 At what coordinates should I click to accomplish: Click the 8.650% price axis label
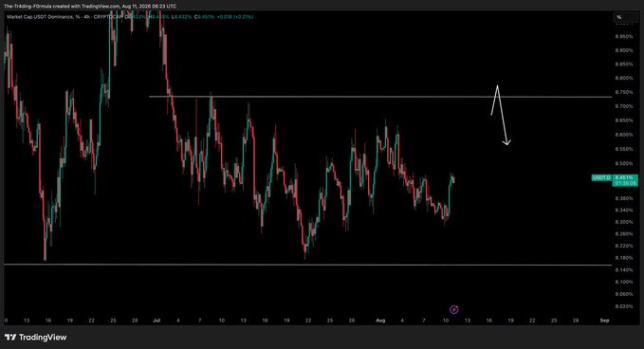pos(624,120)
